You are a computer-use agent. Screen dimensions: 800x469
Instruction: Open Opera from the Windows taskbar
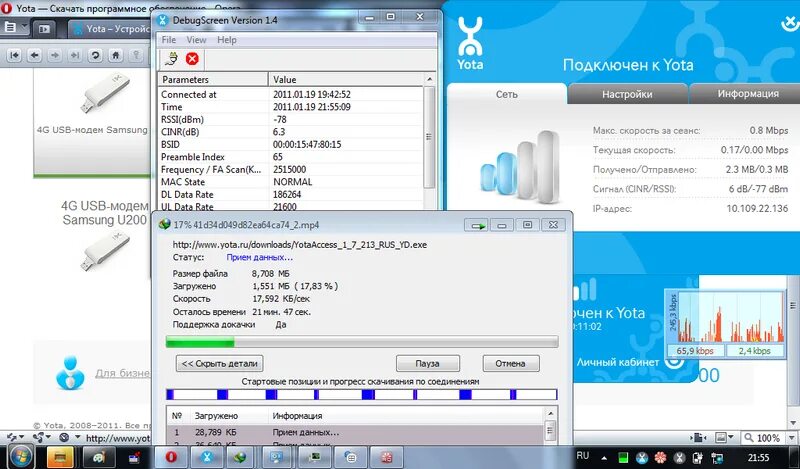point(171,457)
